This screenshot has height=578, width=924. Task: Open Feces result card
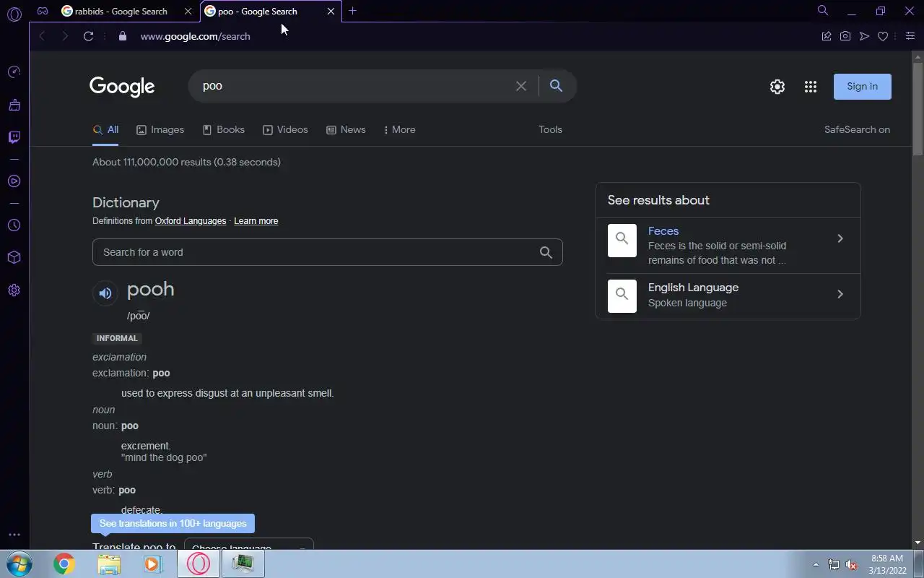(728, 246)
